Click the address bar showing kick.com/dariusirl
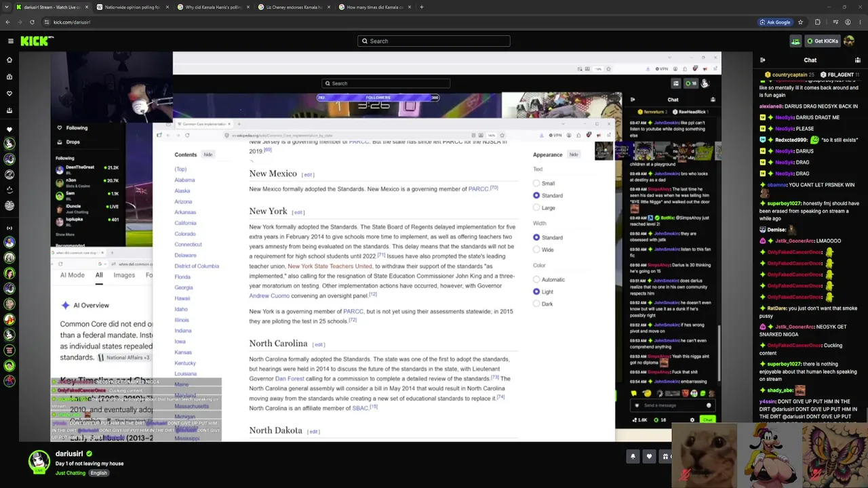The width and height of the screenshot is (868, 488). [400, 22]
